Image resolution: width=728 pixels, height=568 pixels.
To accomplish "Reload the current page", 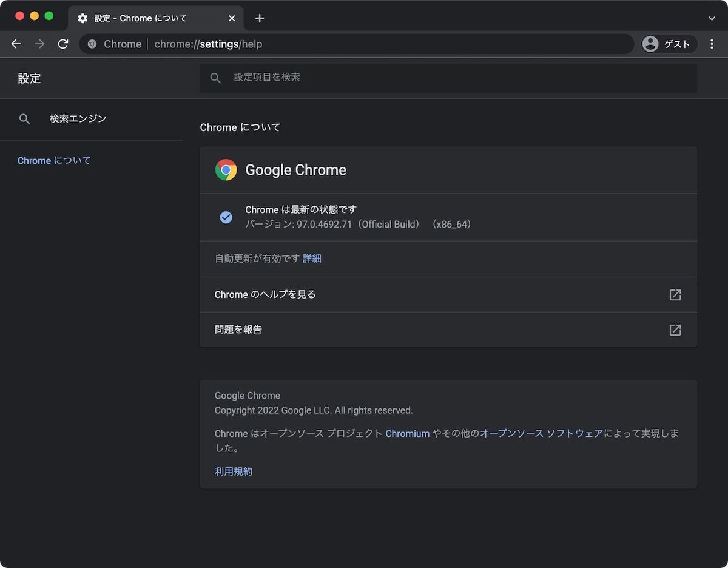I will point(63,44).
